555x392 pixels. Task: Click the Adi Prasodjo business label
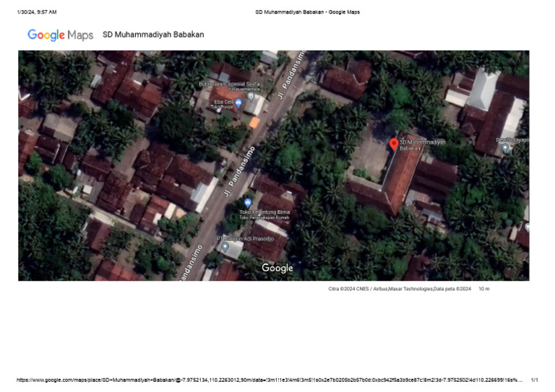(245, 239)
